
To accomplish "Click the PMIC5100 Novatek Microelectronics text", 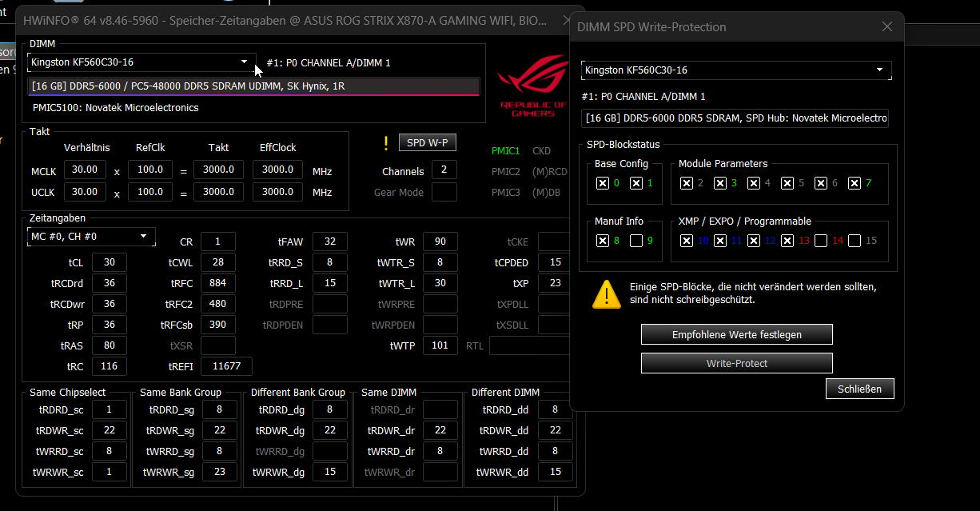I will click(x=116, y=107).
